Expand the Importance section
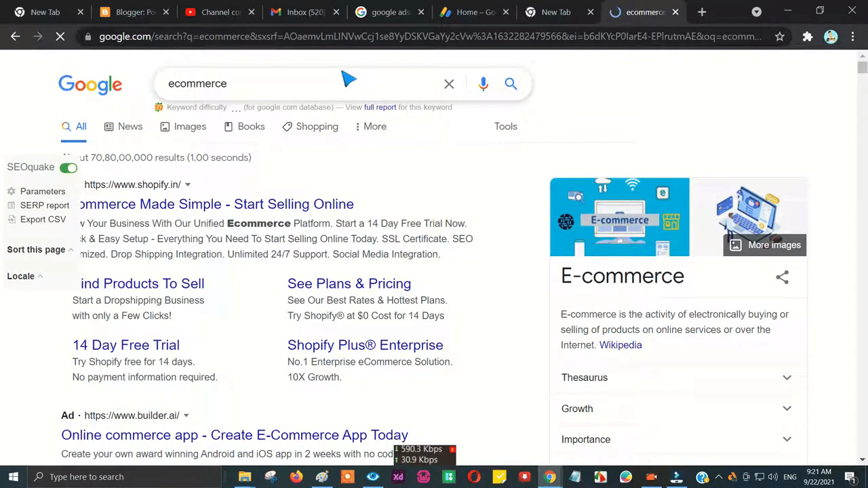The image size is (868, 488). click(787, 439)
